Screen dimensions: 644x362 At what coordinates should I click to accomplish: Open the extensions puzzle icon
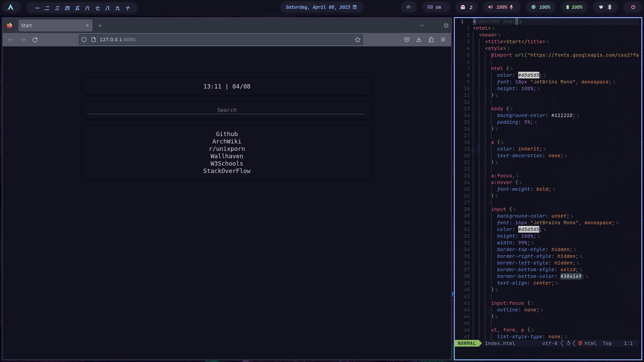tap(431, 40)
